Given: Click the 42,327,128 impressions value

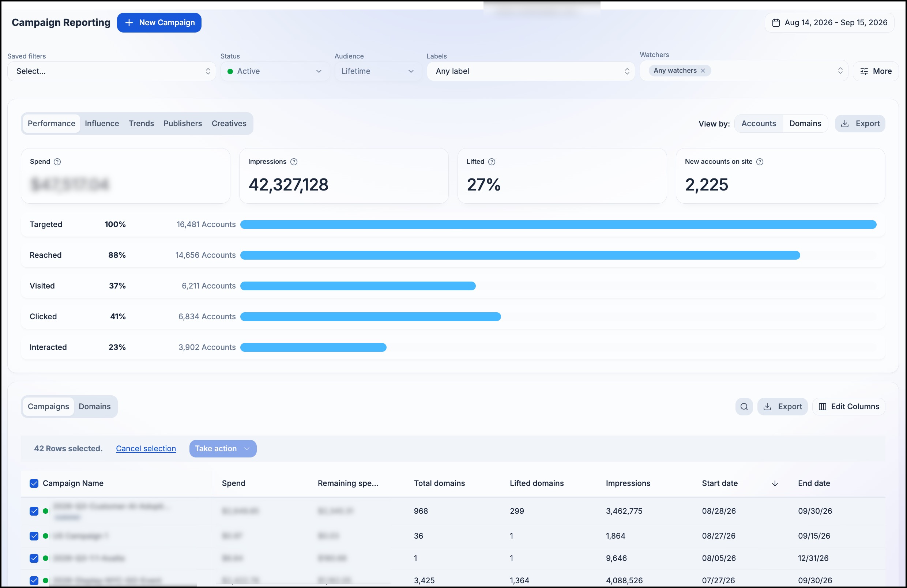Looking at the screenshot, I should [x=288, y=185].
